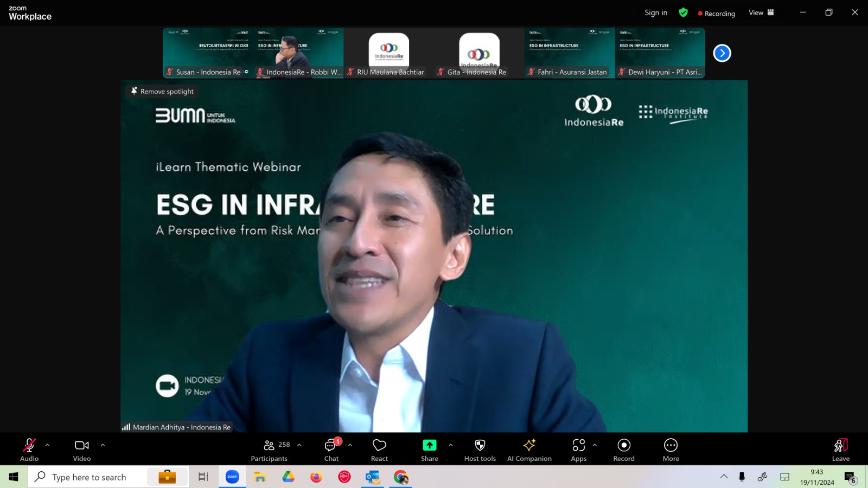This screenshot has width=868, height=488.
Task: Unmute the microphone with Audio button
Action: point(29,450)
